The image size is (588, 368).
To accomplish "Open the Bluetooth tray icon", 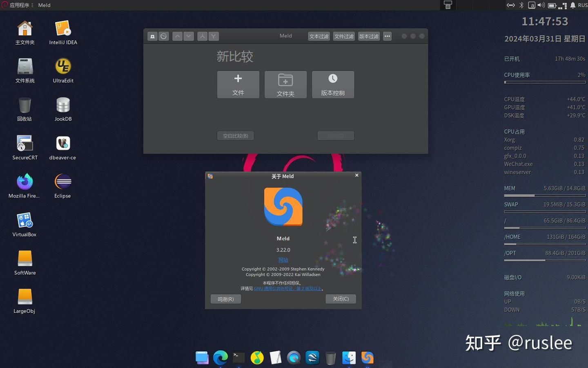I will pyautogui.click(x=521, y=5).
